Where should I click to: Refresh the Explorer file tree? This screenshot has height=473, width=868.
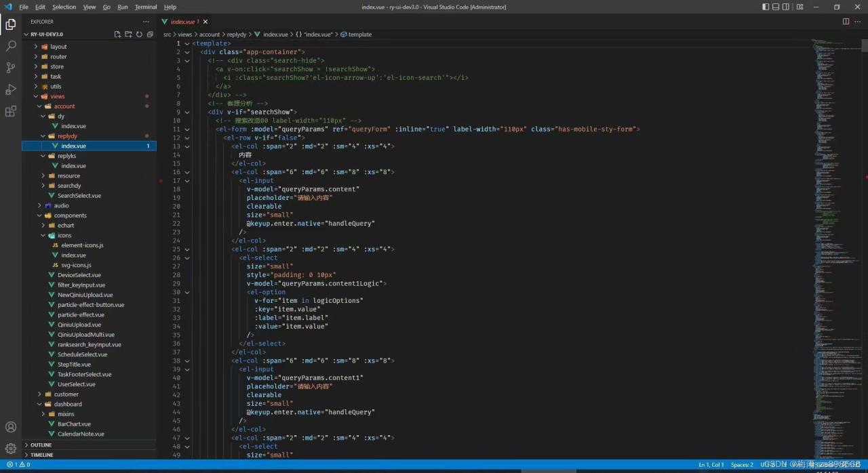click(x=139, y=34)
